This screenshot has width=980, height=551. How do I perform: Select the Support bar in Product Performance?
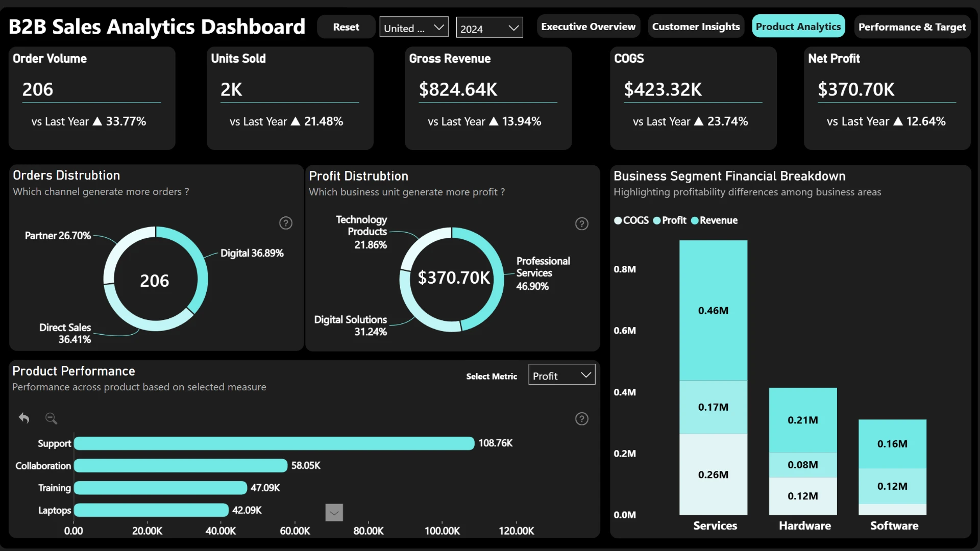click(x=274, y=443)
